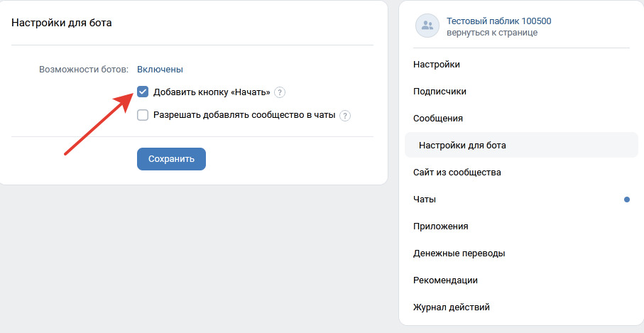Enable Разрешать добавлять сообщество в чаты checkbox

tap(143, 116)
